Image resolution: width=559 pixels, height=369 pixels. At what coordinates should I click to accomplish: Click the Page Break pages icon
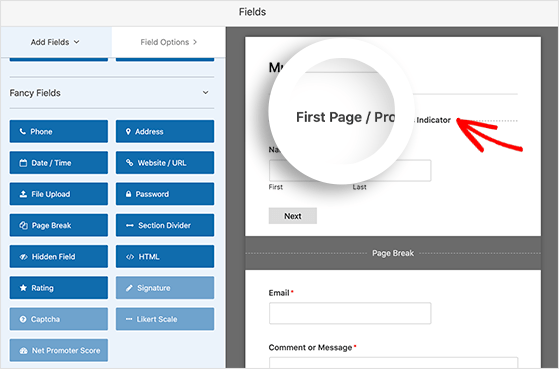pyautogui.click(x=23, y=225)
